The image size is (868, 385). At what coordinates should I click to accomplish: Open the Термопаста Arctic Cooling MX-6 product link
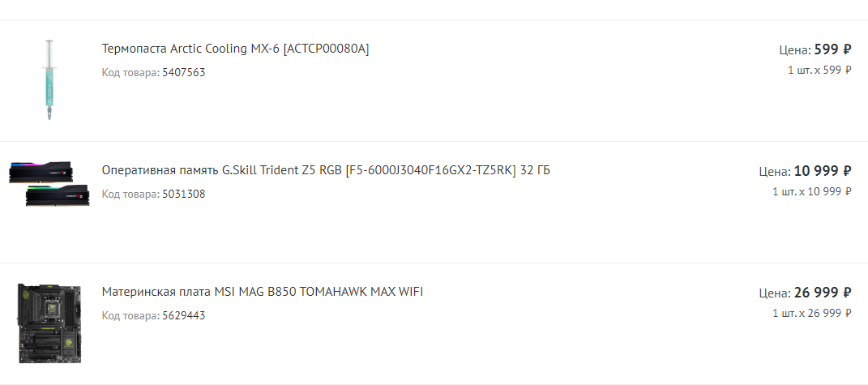point(235,49)
